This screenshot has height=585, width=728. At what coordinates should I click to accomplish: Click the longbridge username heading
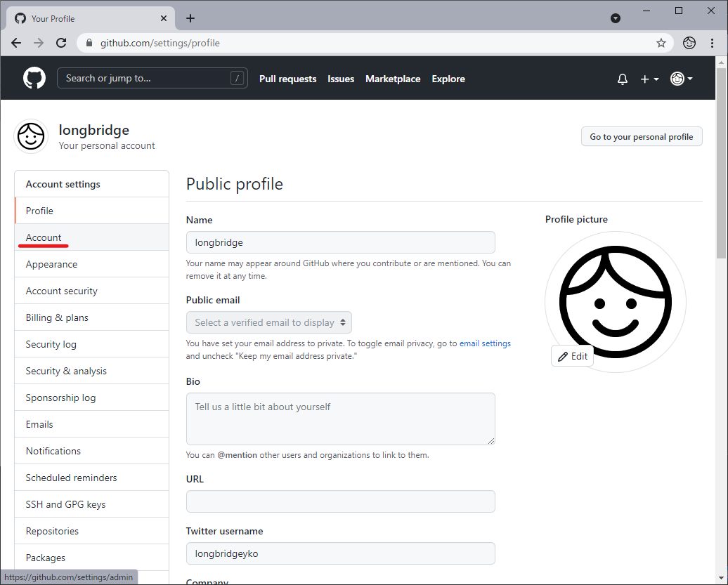pos(93,130)
